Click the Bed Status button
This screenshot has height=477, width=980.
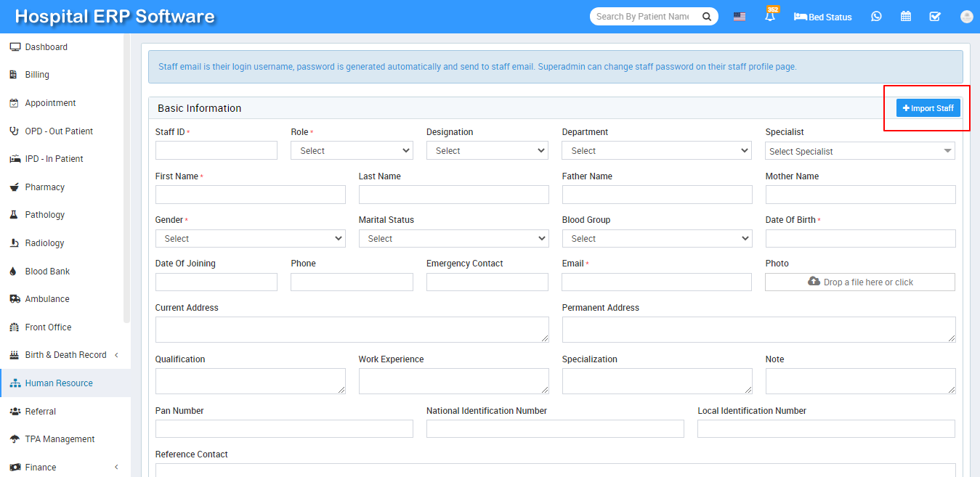(823, 17)
